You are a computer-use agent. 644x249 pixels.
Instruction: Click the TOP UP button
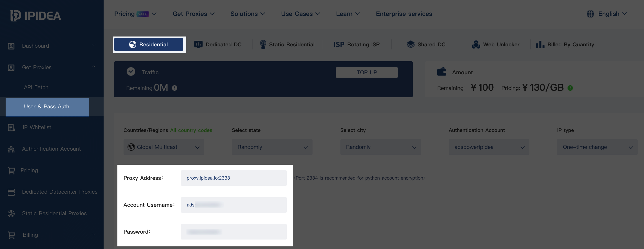pyautogui.click(x=367, y=72)
